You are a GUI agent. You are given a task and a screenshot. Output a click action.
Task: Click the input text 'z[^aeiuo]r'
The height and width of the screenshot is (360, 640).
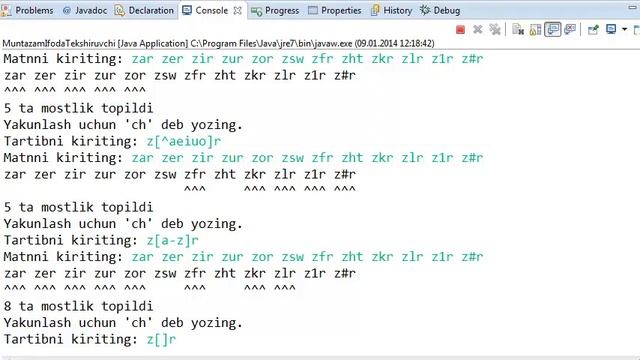(x=184, y=142)
